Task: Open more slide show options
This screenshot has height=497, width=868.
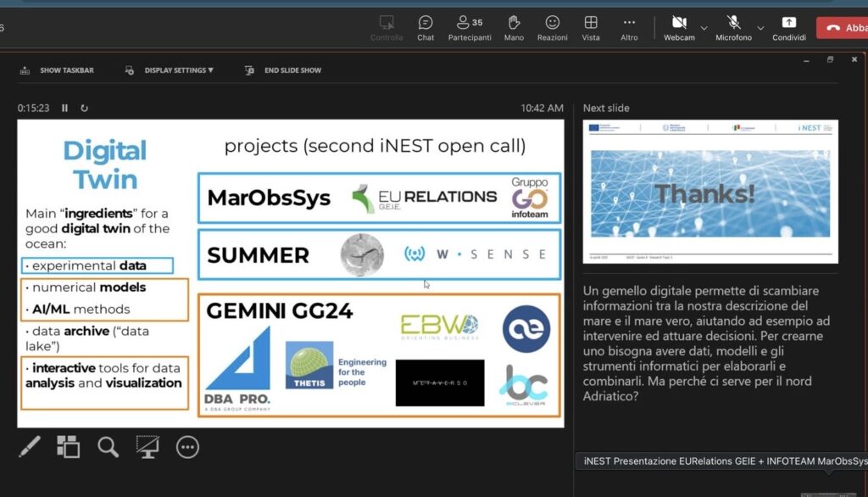Action: coord(187,447)
